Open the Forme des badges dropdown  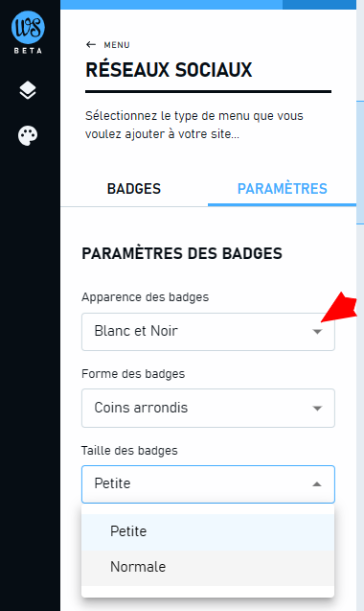pyautogui.click(x=208, y=408)
